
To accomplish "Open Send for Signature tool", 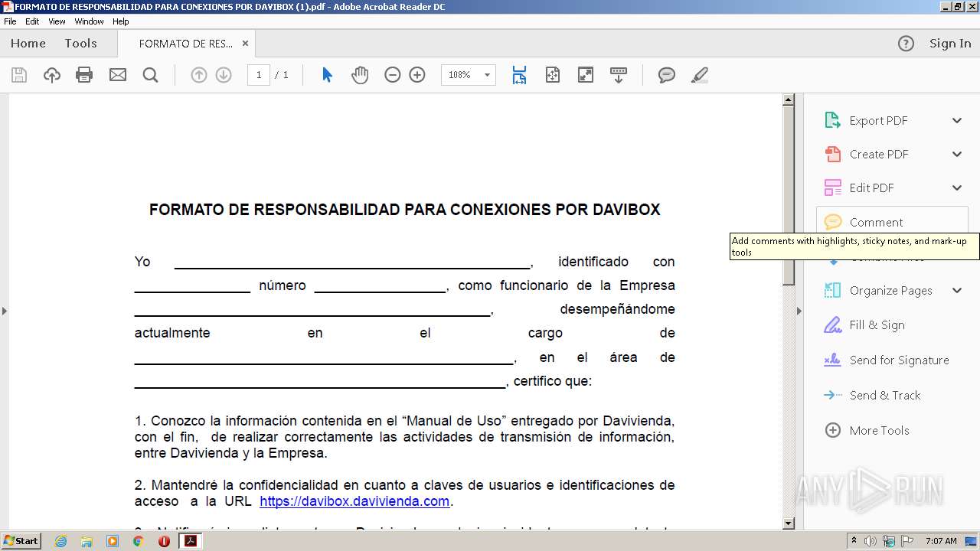I will [x=887, y=360].
